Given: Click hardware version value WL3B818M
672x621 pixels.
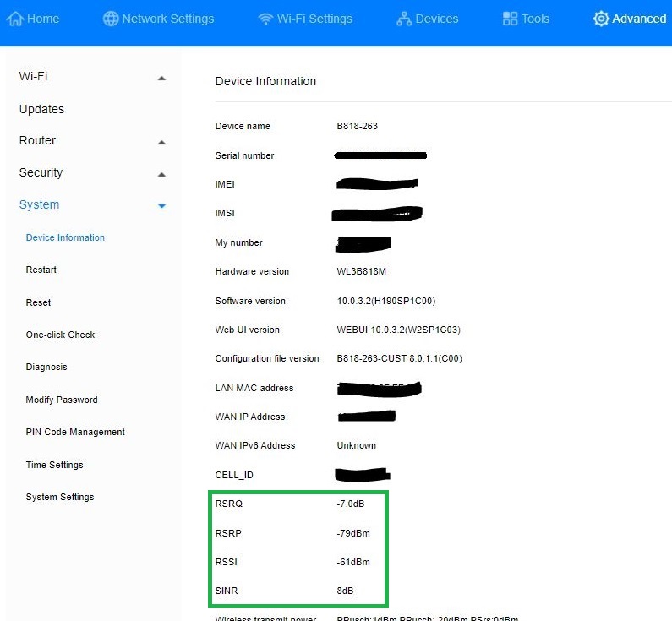Looking at the screenshot, I should (x=361, y=271).
